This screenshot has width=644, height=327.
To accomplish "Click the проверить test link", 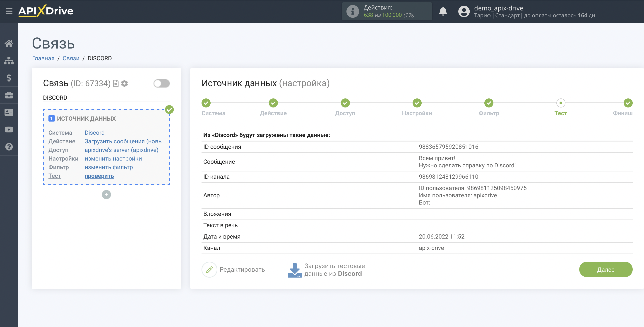I will click(x=99, y=176).
